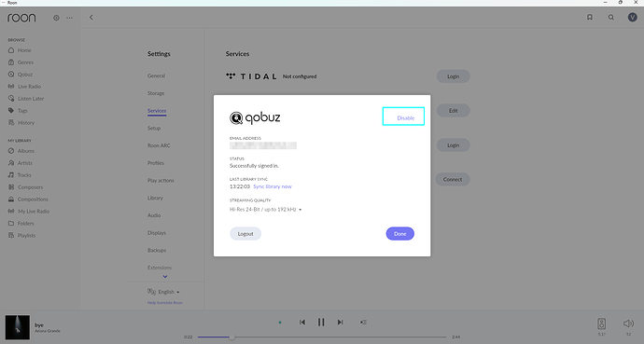Image resolution: width=644 pixels, height=344 pixels.
Task: Select the Storage settings tab
Action: tap(156, 93)
